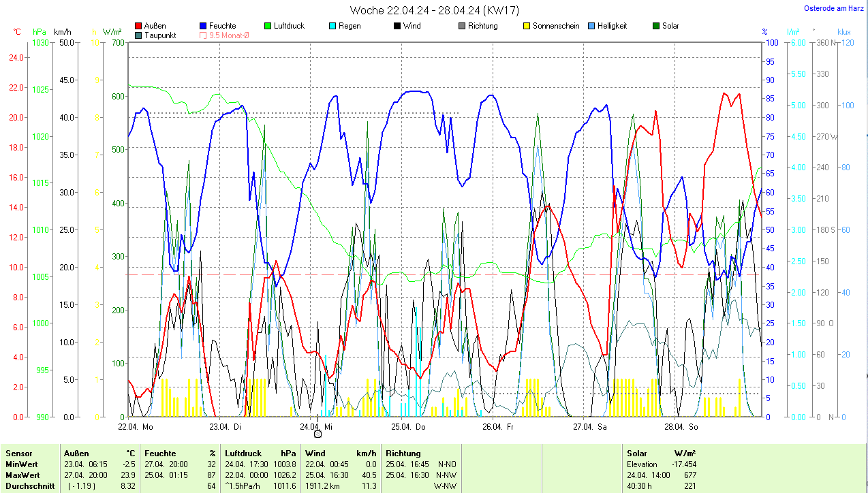Click the teal Taupunkt legend square
Screen dimensions: 868x493
click(139, 35)
